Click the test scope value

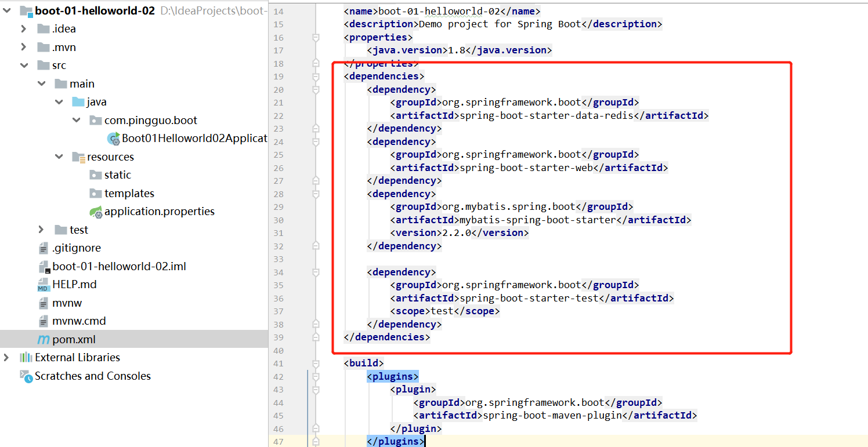point(442,311)
